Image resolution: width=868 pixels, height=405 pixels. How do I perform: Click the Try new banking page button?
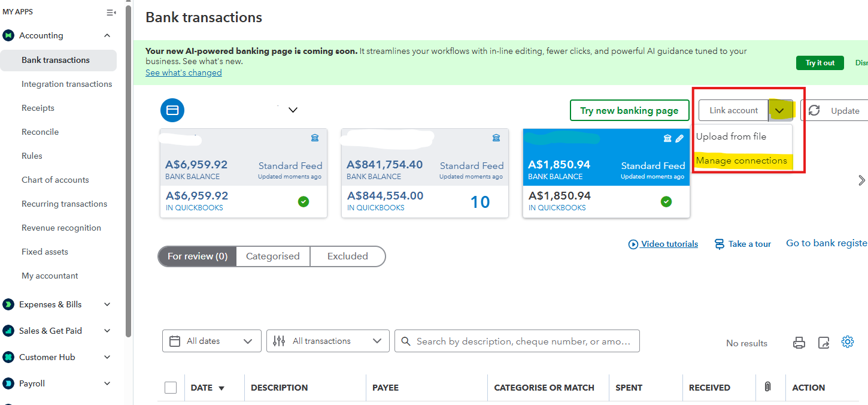coord(629,110)
